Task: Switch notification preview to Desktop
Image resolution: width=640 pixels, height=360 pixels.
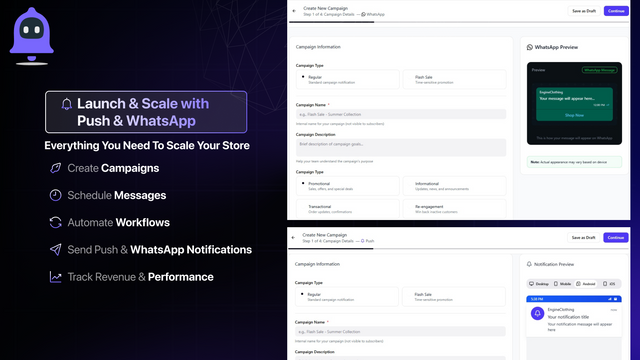Action: (x=539, y=284)
